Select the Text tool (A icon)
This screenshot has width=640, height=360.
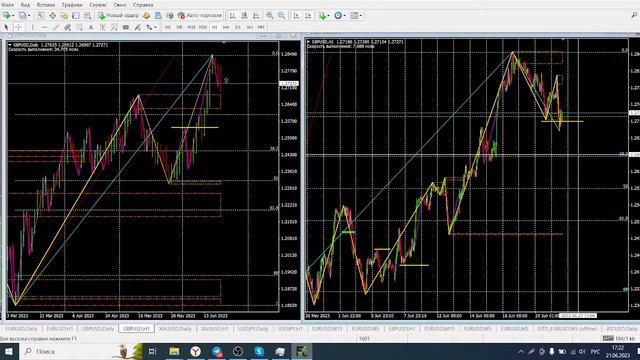[91, 27]
